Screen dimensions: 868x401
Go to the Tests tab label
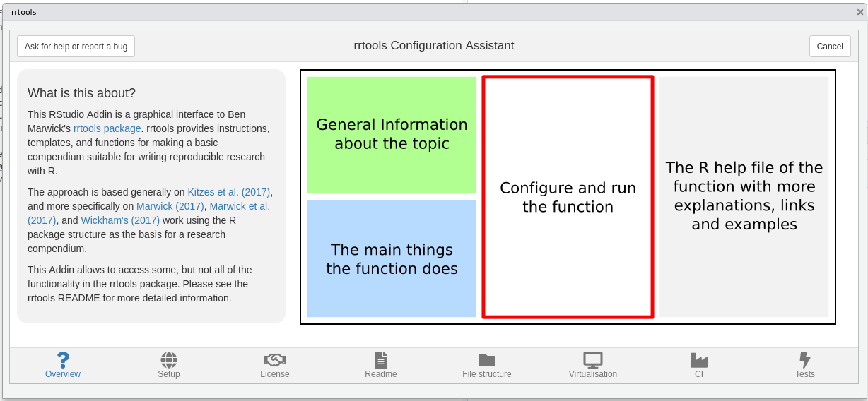pyautogui.click(x=805, y=374)
